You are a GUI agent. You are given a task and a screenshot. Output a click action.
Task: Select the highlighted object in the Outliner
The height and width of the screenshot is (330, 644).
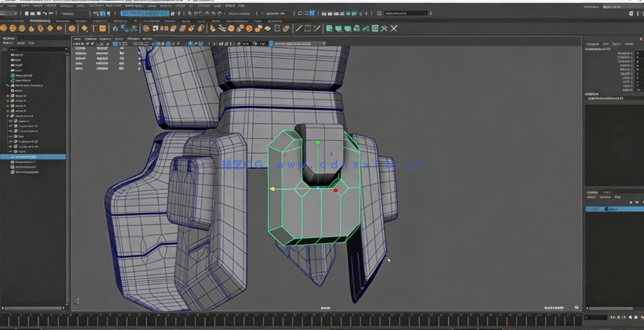(x=32, y=156)
